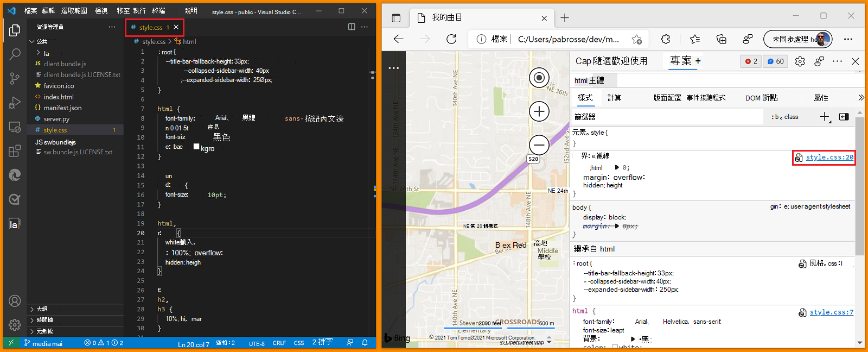Viewport: 868px width, 352px height.
Task: Open manifest.json in the Explorer
Action: tap(75, 108)
